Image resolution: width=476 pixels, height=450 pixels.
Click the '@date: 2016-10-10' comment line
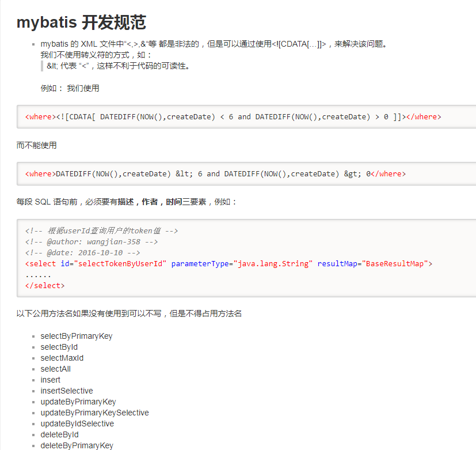(82, 253)
